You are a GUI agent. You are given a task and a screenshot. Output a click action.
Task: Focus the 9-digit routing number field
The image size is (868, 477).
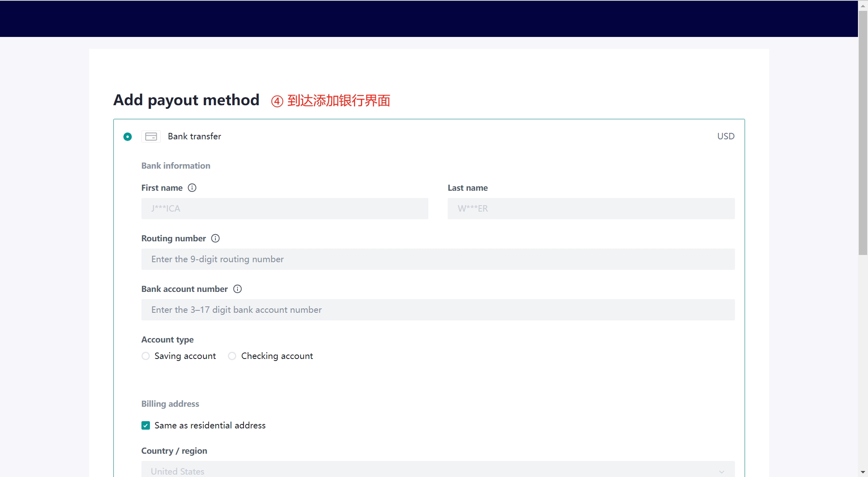tap(438, 259)
